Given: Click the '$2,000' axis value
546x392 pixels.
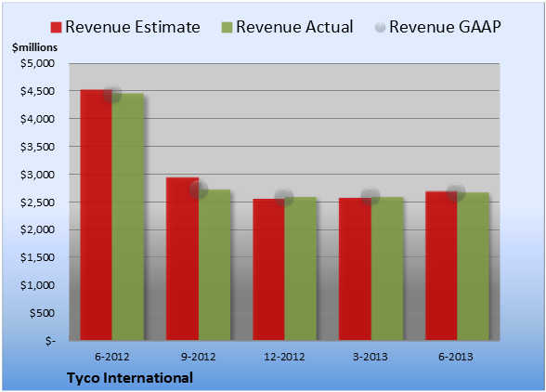Looking at the screenshot, I should (x=37, y=229).
